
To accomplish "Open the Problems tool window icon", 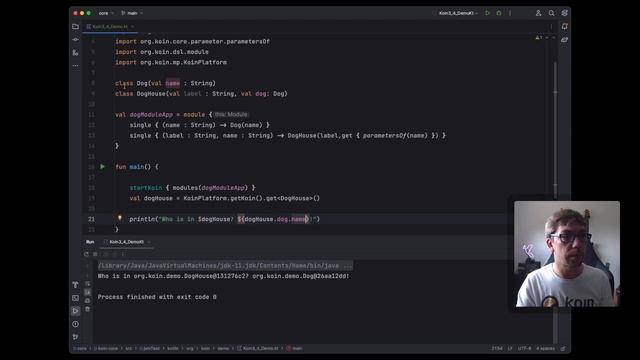I will pyautogui.click(x=76, y=324).
